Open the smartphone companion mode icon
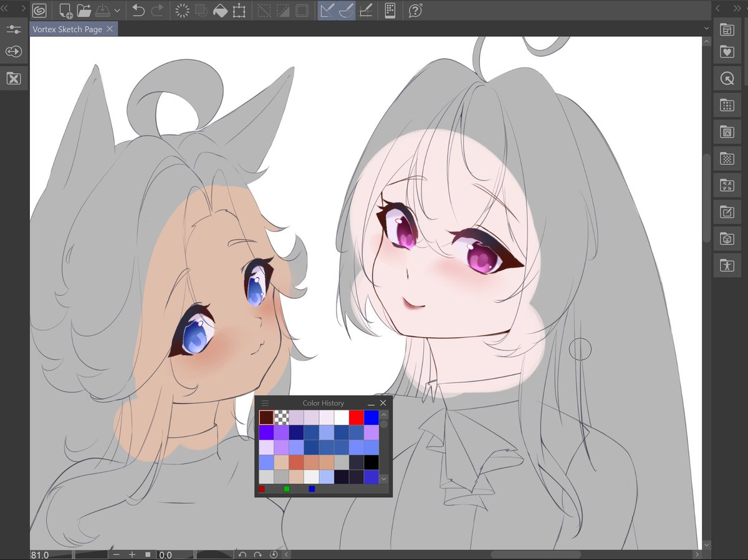 pos(390,10)
